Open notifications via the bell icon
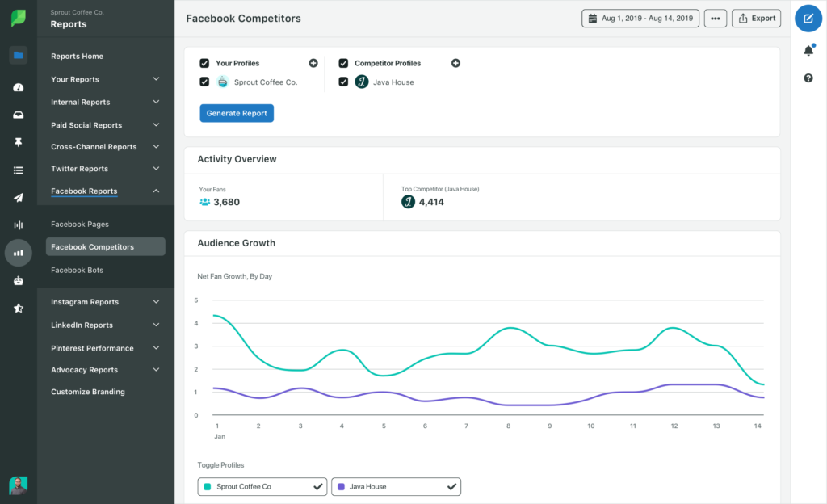The height and width of the screenshot is (504, 827). (808, 50)
